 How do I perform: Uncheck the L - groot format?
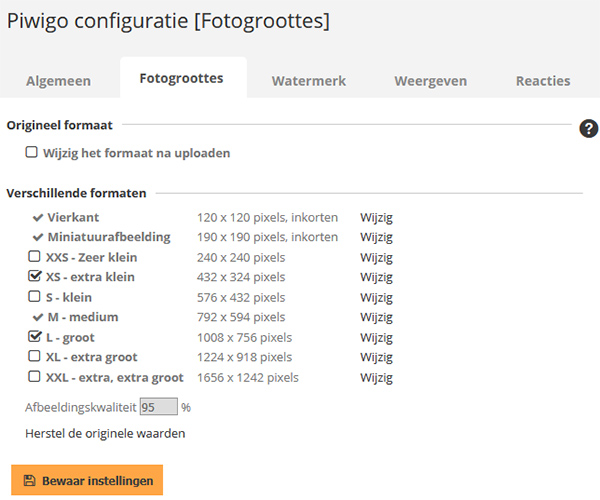(34, 336)
